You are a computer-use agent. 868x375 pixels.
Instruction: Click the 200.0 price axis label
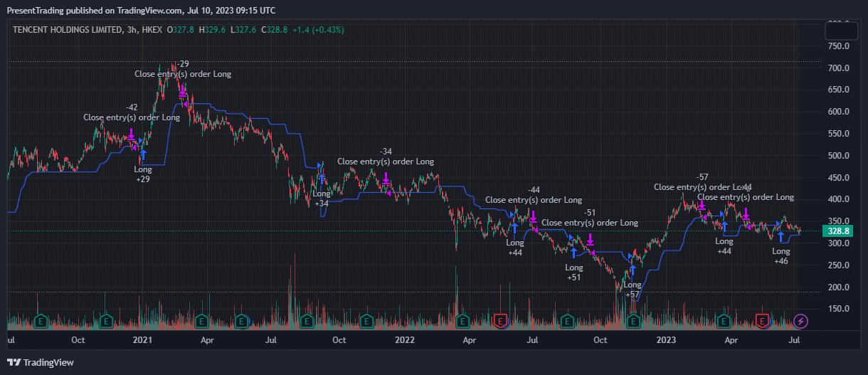tap(838, 287)
